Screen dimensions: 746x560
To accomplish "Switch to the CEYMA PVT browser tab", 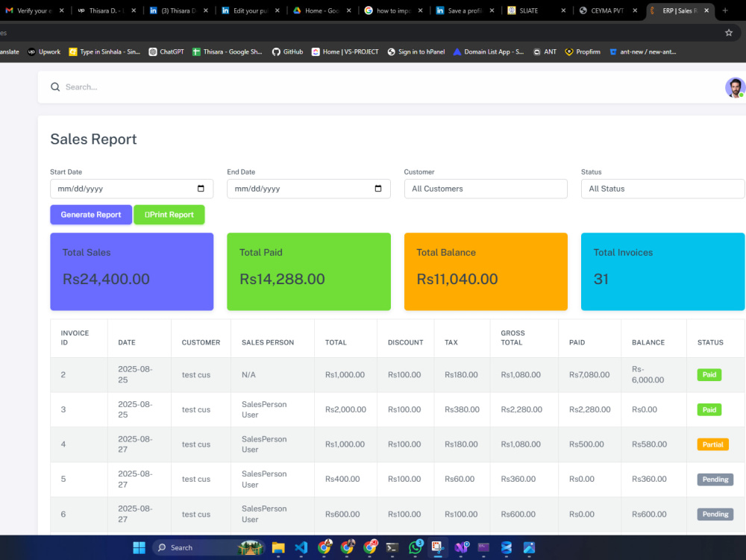I will point(607,10).
